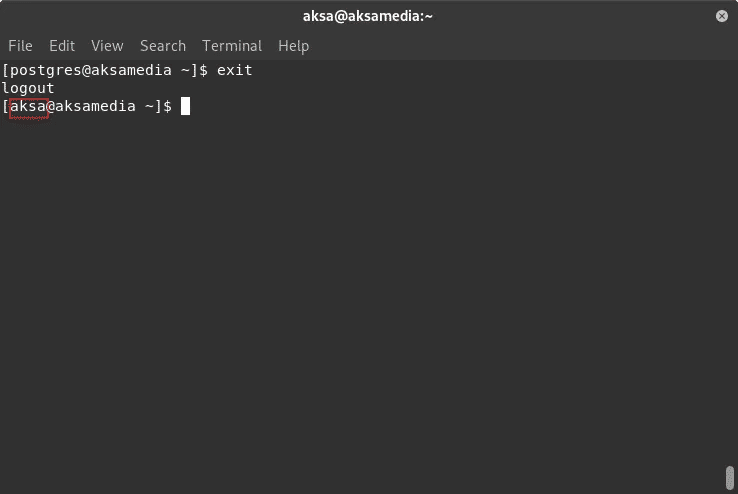Click the typed exit command text
The image size is (738, 494).
click(x=234, y=70)
